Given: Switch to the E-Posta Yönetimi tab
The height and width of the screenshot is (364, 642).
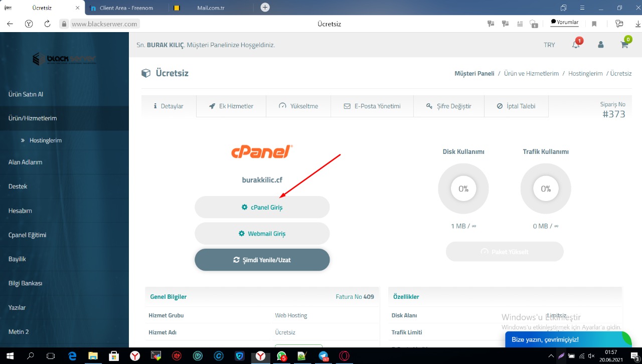Looking at the screenshot, I should [x=372, y=106].
